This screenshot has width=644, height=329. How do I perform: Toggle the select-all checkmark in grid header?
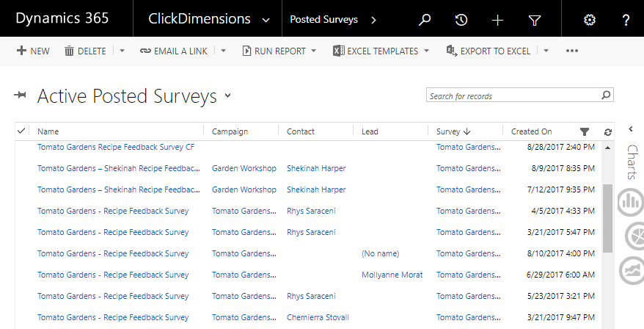pyautogui.click(x=21, y=131)
